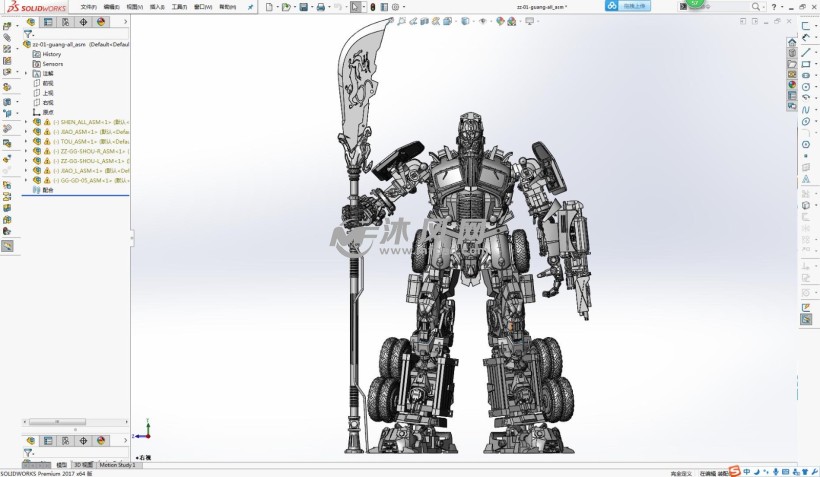Select the Spline sketch tool on right toolbar
The height and width of the screenshot is (477, 820).
tap(806, 110)
